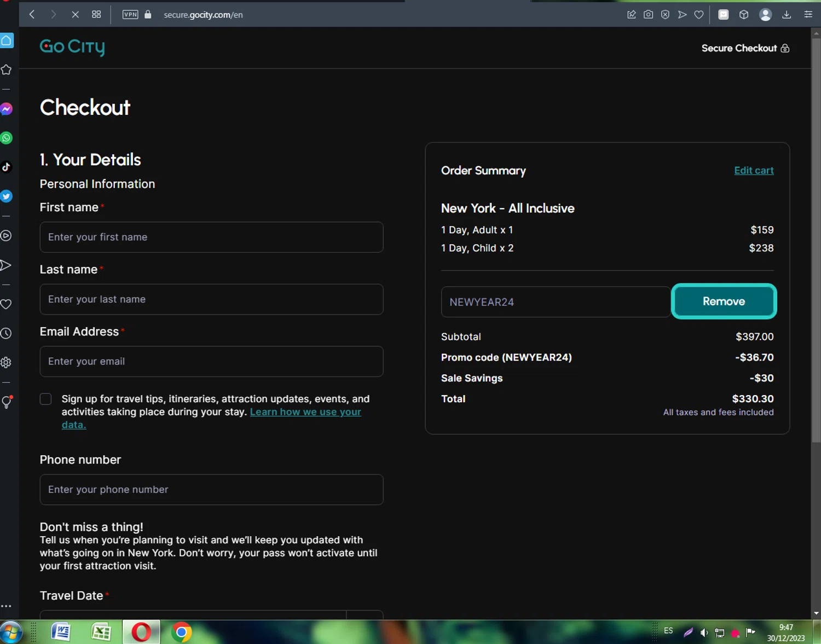Open the sidebar star bookmarks icon

pyautogui.click(x=7, y=69)
